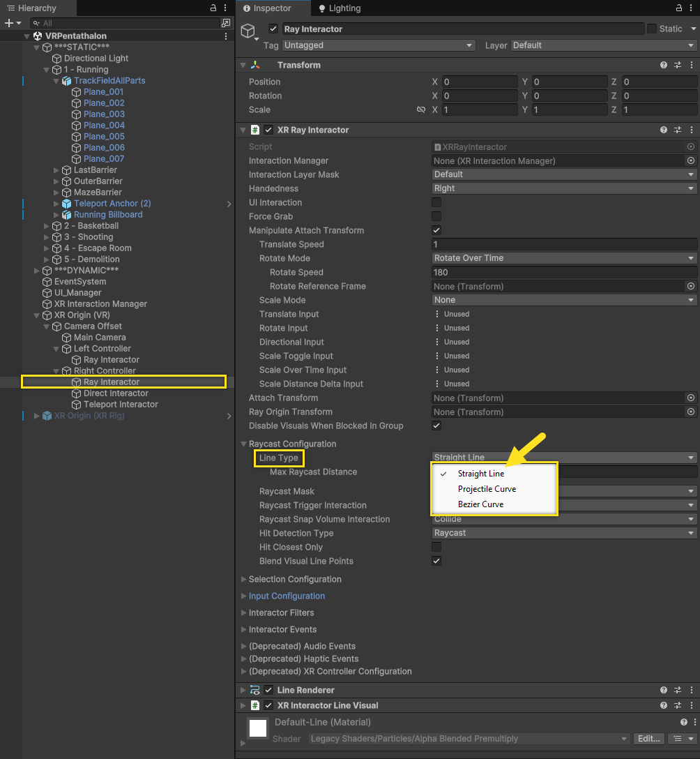700x759 pixels.
Task: Click the presets icon on the Transform component
Action: pyautogui.click(x=677, y=64)
